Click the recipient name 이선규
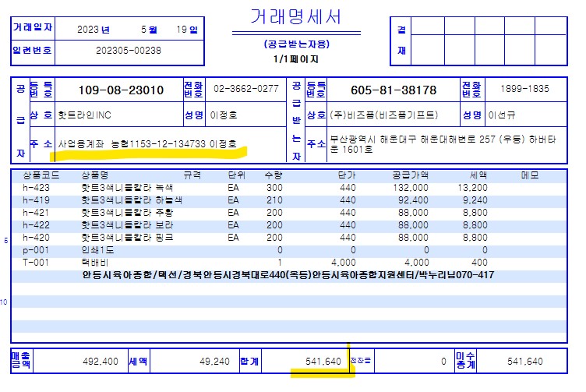Image resolution: width=586 pixels, height=392 pixels. (x=503, y=115)
